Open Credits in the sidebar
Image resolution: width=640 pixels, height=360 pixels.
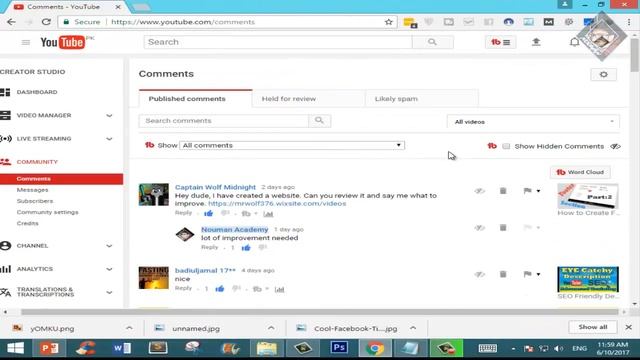click(27, 223)
